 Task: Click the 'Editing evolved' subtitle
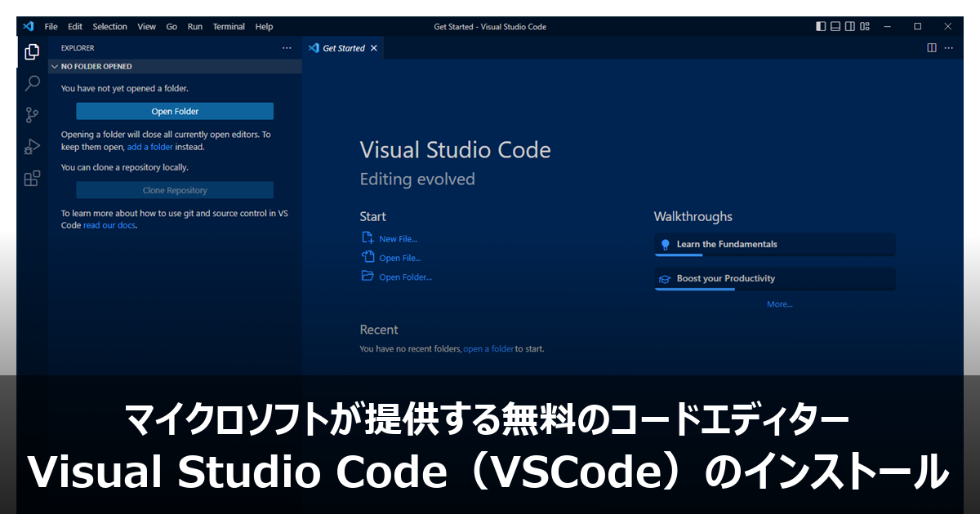tap(417, 179)
